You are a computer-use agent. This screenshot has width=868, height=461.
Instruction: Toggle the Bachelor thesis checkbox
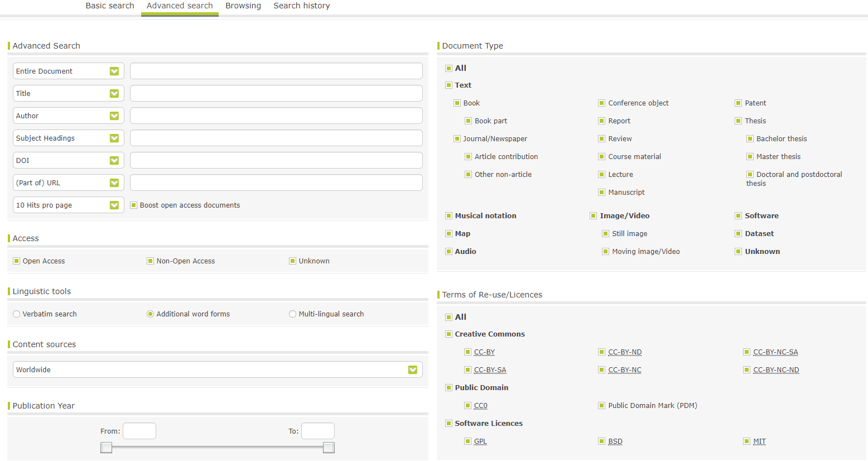pyautogui.click(x=750, y=139)
